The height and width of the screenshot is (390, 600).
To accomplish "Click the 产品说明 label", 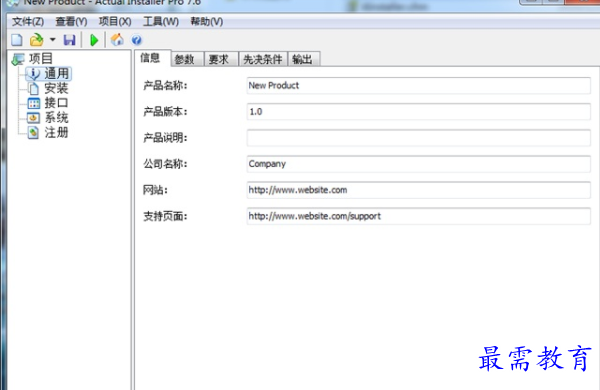I will 165,138.
